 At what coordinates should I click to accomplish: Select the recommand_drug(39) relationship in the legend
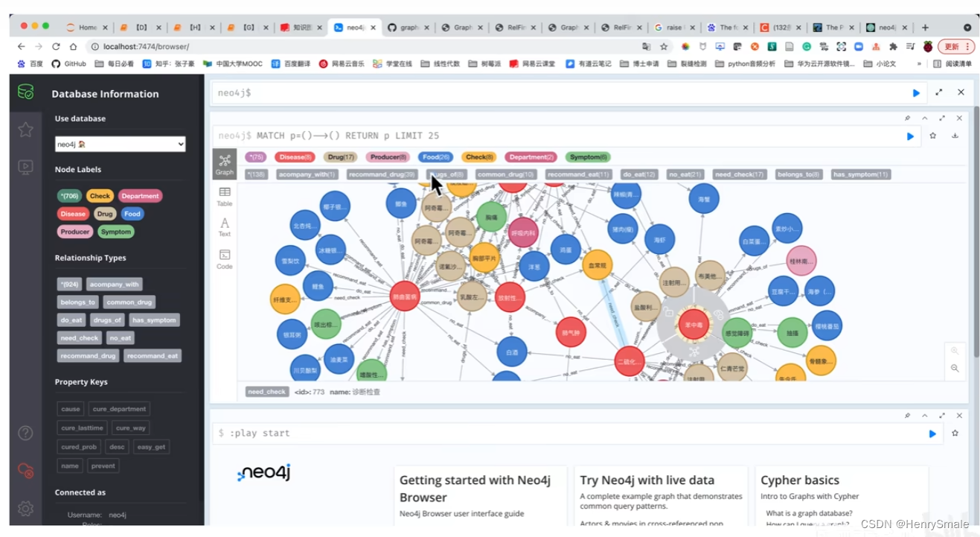click(x=382, y=174)
